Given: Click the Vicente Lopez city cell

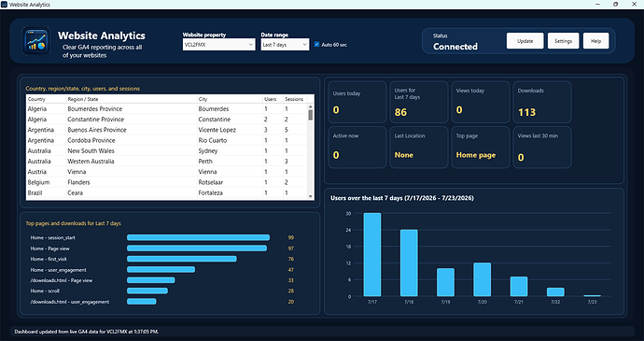Looking at the screenshot, I should [230, 130].
